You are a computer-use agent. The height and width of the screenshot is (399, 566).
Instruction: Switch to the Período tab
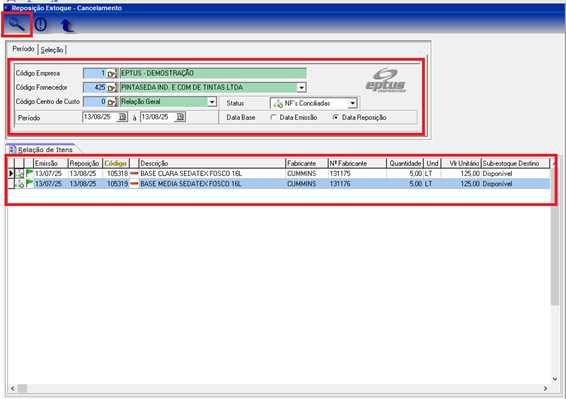pyautogui.click(x=23, y=49)
